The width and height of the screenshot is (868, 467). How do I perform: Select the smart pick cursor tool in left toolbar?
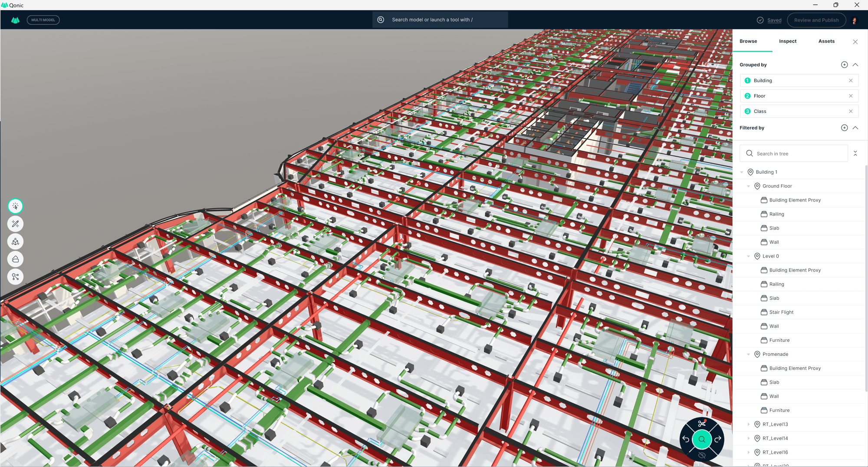pos(15,206)
